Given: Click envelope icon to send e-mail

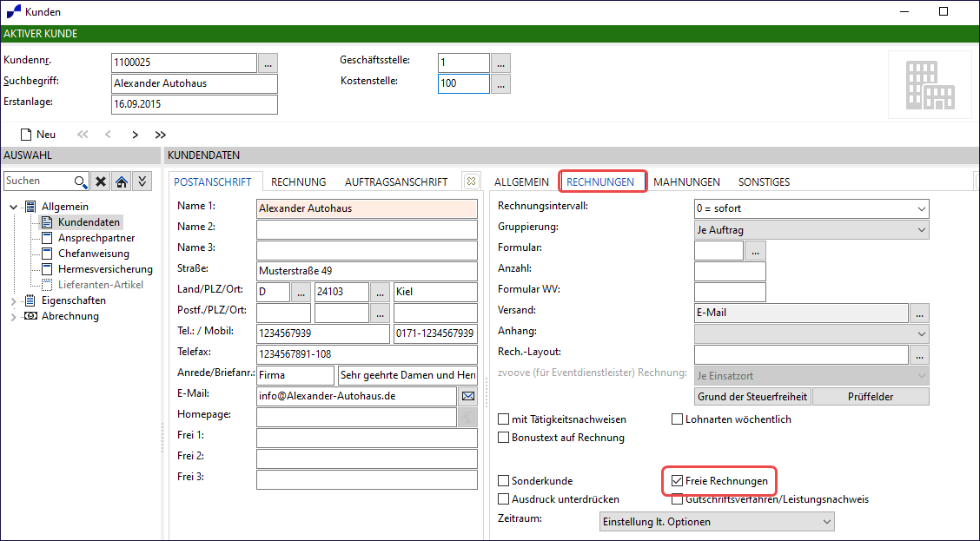Looking at the screenshot, I should tap(467, 396).
